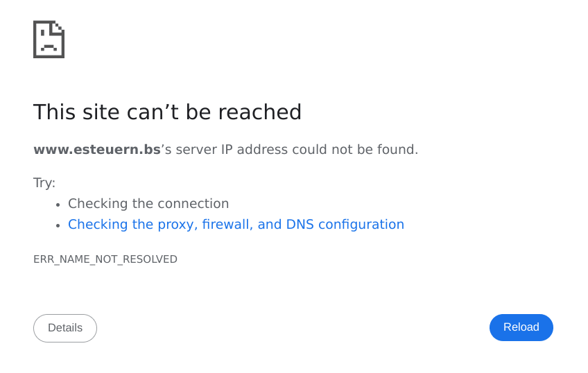Screen dimensions: 588x373
Task: Open the proxy, firewall, and DNS configuration link
Action: [x=236, y=225]
